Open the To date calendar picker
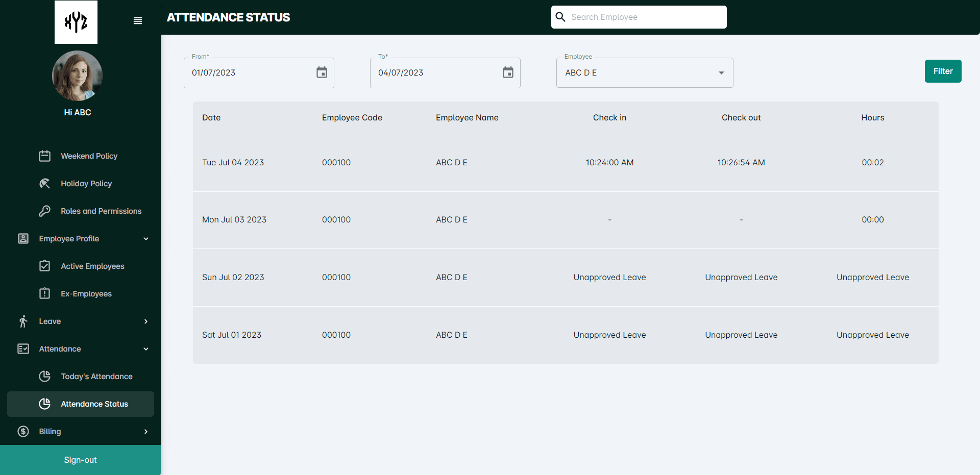This screenshot has height=475, width=980. click(x=508, y=72)
